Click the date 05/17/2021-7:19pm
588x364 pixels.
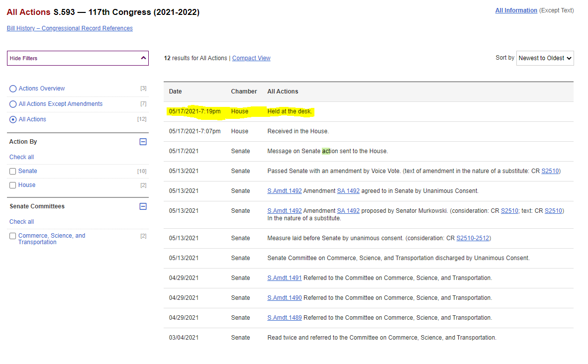195,111
